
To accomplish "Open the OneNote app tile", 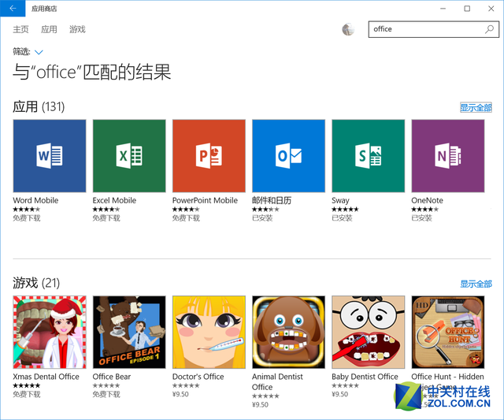I will tap(448, 156).
